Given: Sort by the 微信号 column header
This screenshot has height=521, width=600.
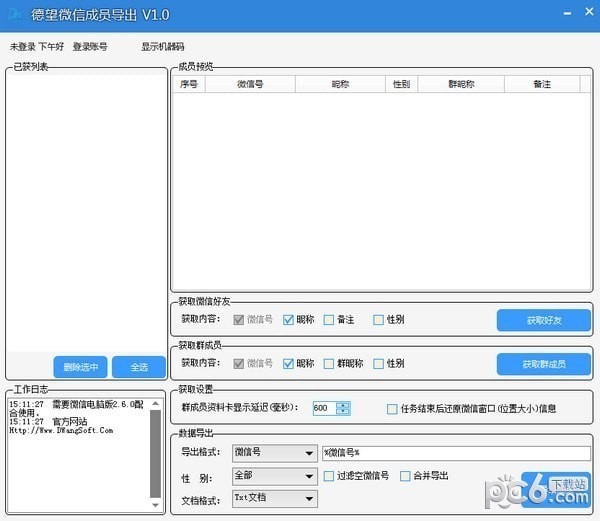Looking at the screenshot, I should [x=250, y=84].
